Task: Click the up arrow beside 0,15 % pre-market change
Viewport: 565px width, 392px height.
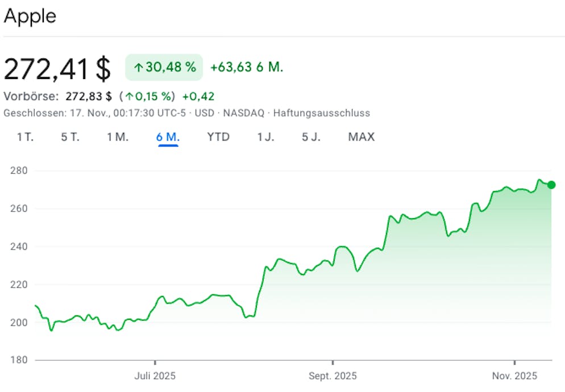Action: [x=130, y=97]
